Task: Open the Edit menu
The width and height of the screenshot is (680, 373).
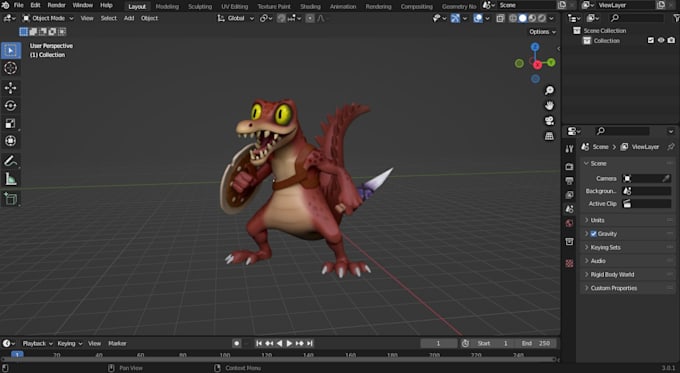Action: tap(36, 5)
